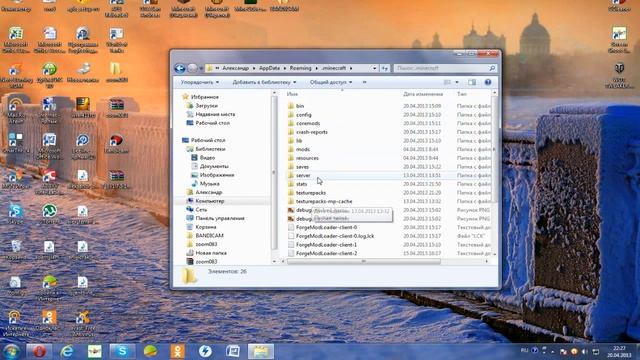Screen dimensions: 640x360
Task: Sort files by the Имя column header
Action: tap(292, 94)
